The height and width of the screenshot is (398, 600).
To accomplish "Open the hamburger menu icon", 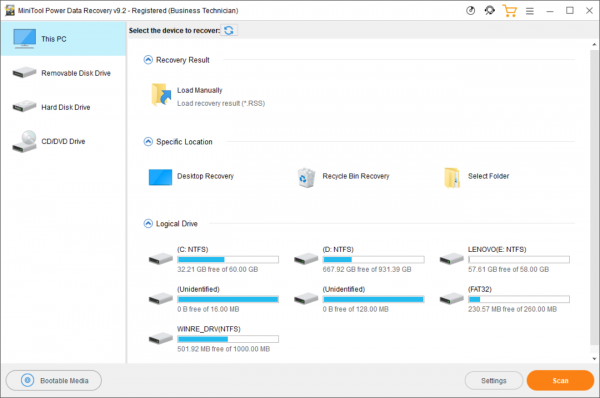I will pos(530,11).
